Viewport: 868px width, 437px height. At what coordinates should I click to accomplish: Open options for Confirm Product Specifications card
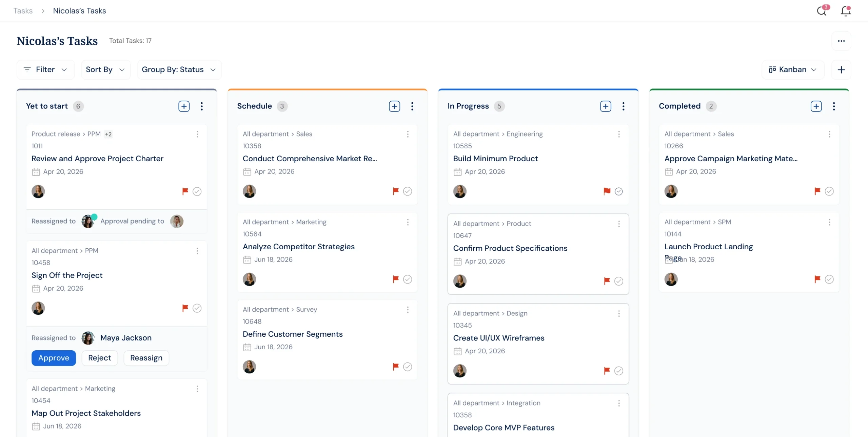click(619, 224)
